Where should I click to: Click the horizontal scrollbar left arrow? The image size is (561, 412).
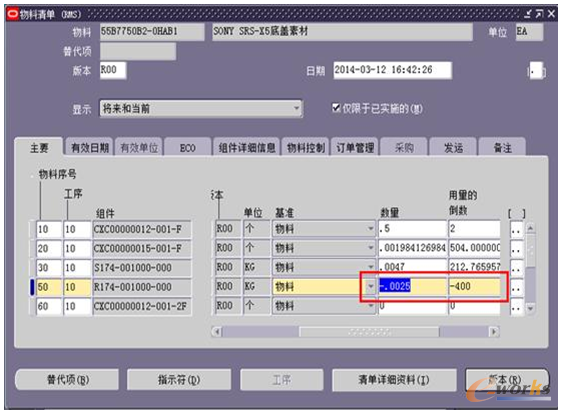coord(217,332)
